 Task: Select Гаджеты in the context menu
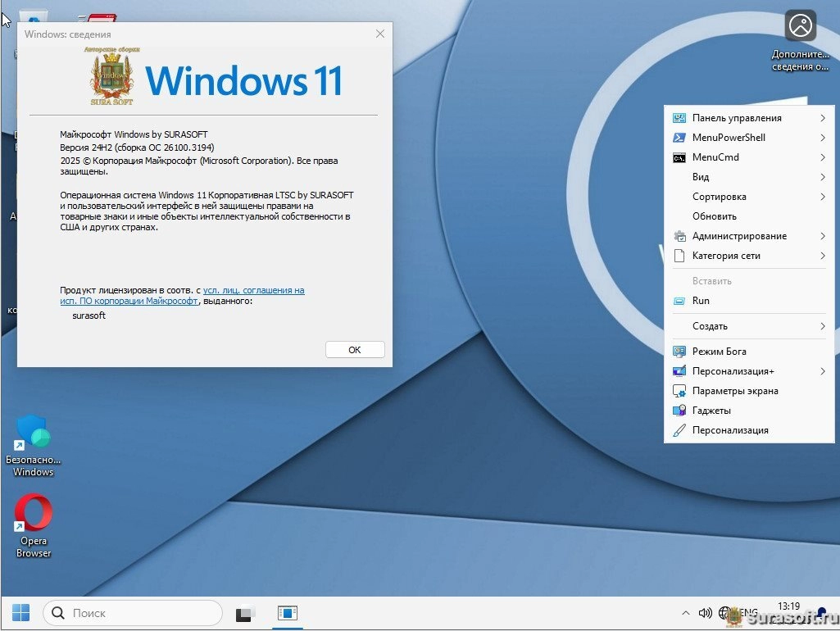point(711,411)
